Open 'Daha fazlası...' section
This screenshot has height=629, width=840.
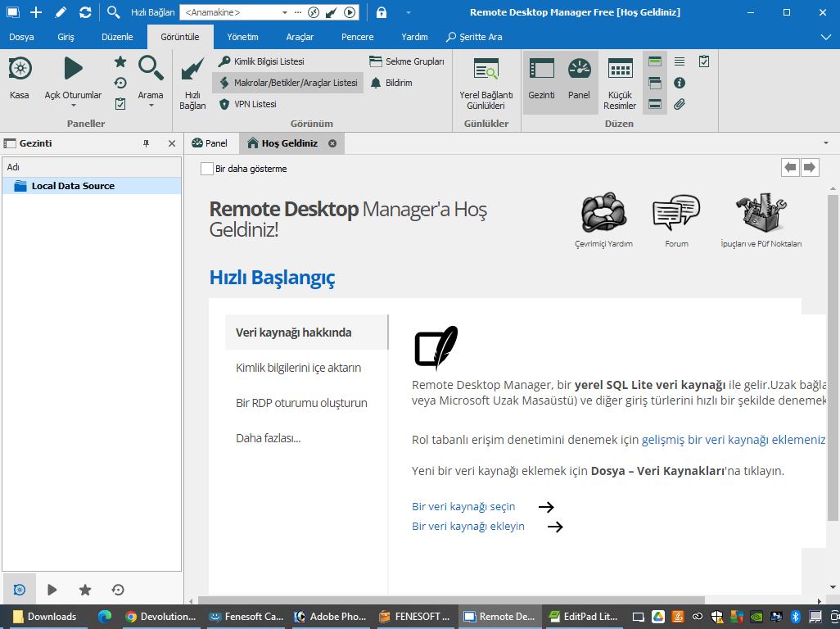pyautogui.click(x=269, y=438)
